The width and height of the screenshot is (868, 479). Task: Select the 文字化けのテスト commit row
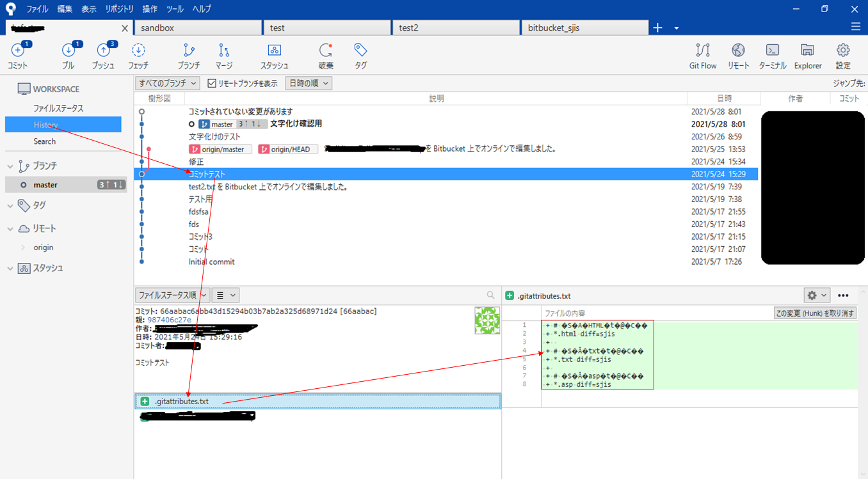(x=446, y=137)
